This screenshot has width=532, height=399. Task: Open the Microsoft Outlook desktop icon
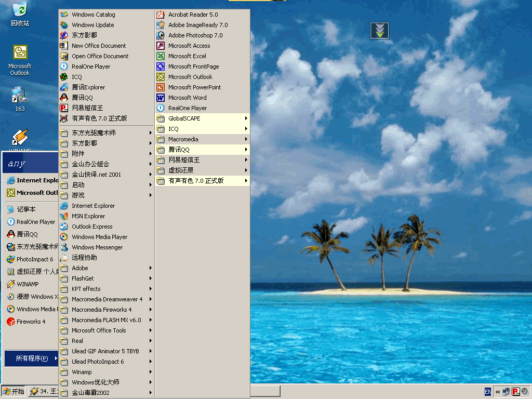tap(20, 53)
